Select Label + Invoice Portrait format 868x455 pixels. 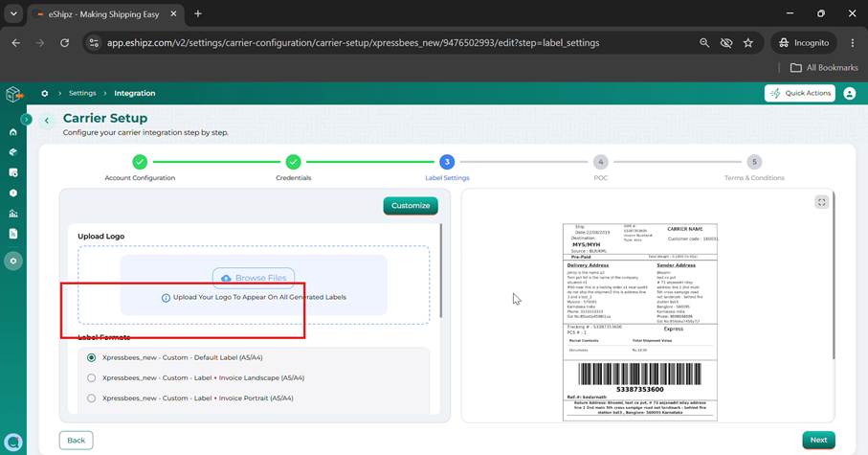coord(91,398)
